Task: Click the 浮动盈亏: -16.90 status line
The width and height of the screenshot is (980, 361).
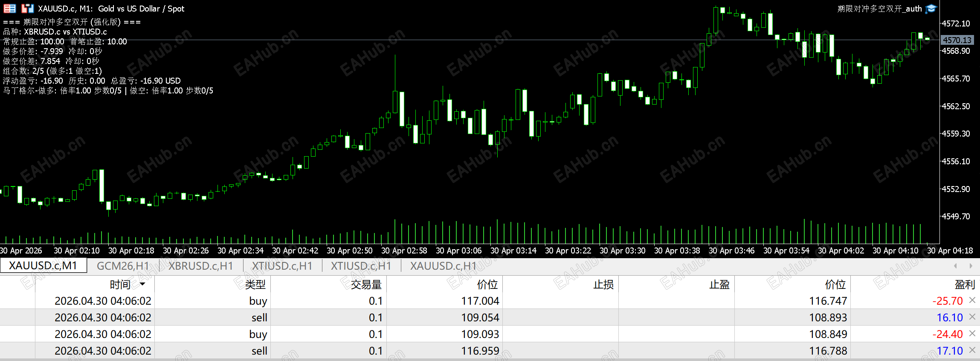Action: pyautogui.click(x=92, y=81)
